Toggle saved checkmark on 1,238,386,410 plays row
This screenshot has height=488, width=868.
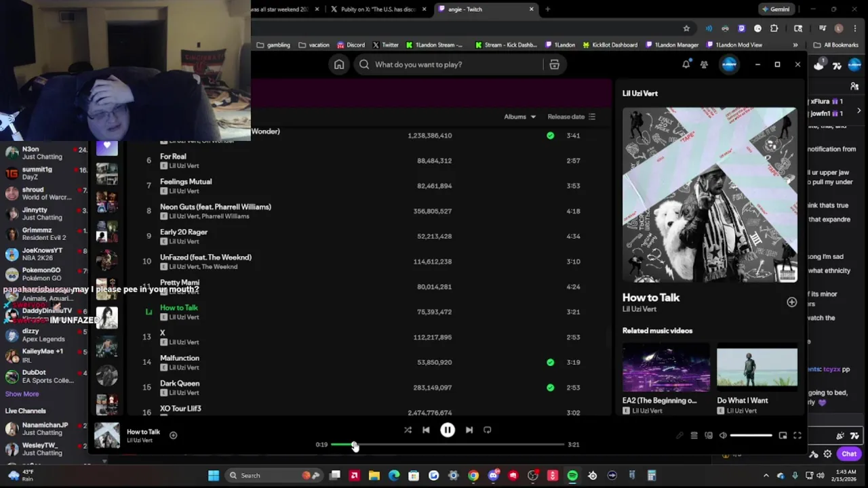pos(550,136)
